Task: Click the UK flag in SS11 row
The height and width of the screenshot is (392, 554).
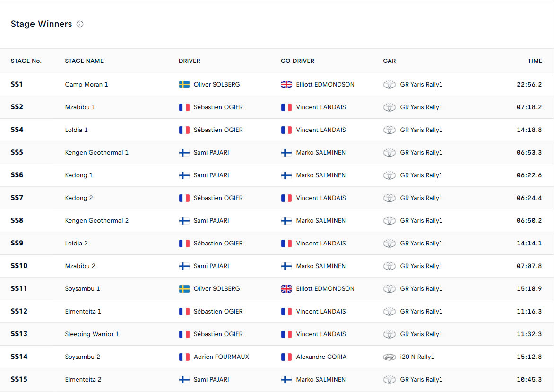Action: click(286, 289)
